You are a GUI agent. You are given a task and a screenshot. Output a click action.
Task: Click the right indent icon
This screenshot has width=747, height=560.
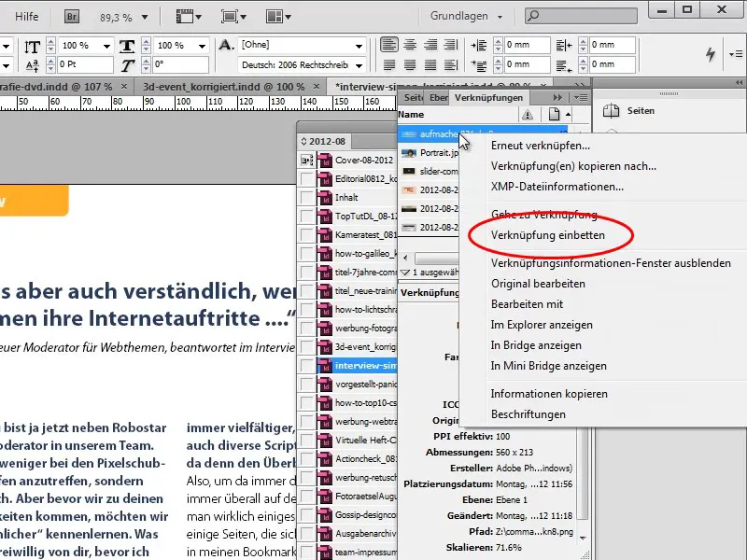coord(564,46)
